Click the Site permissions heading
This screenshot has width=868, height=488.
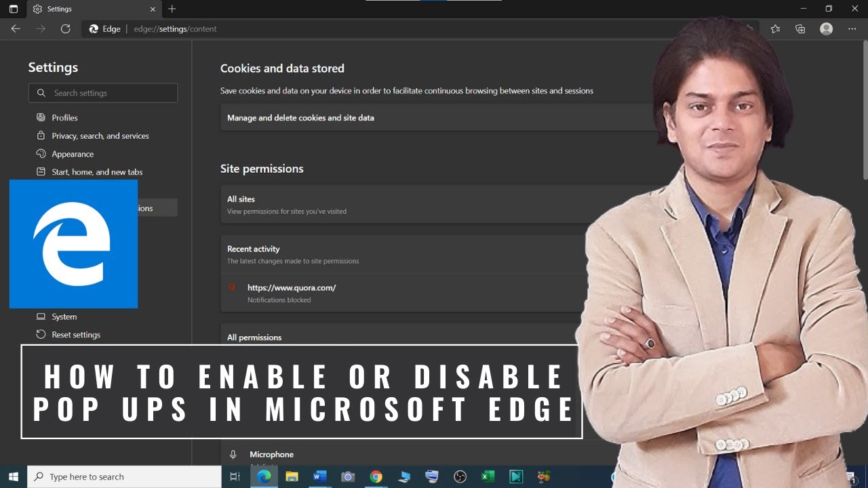262,169
